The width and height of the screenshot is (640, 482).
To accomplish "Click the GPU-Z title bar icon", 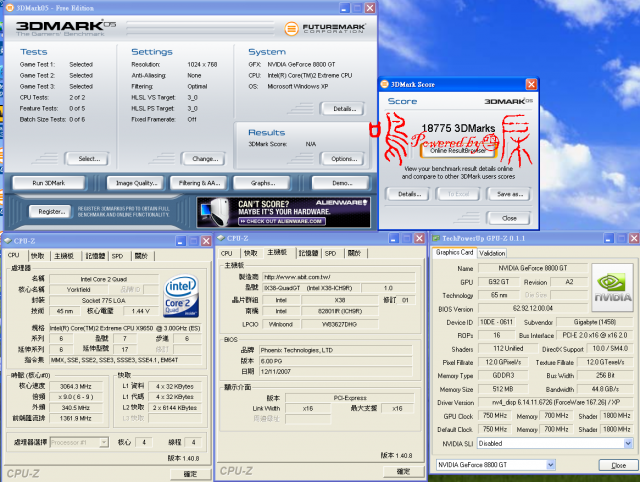I will click(x=436, y=238).
